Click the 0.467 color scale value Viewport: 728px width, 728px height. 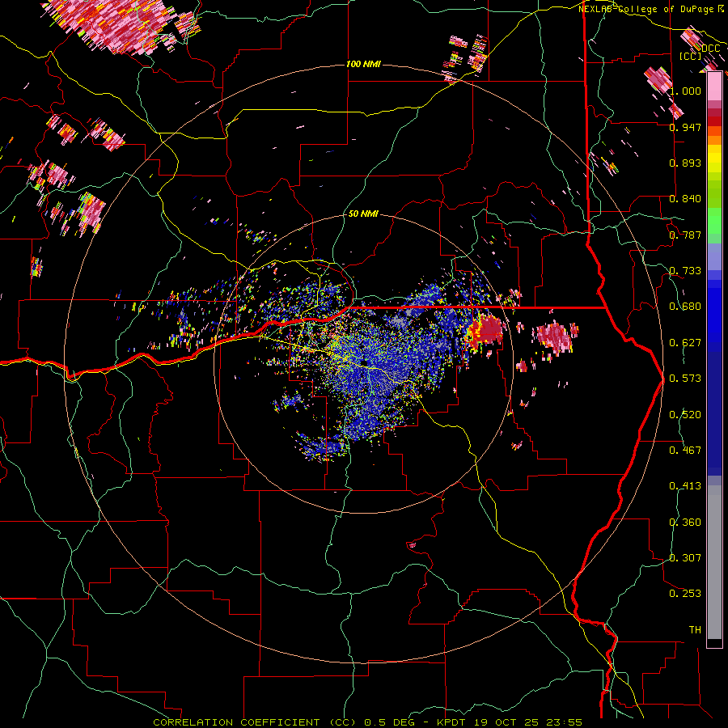click(x=685, y=451)
